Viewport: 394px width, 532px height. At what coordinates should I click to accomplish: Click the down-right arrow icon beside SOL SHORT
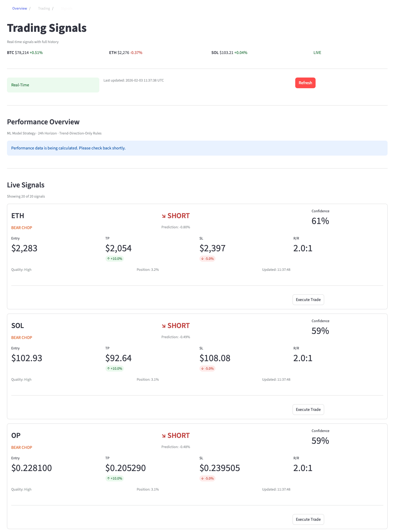click(164, 326)
